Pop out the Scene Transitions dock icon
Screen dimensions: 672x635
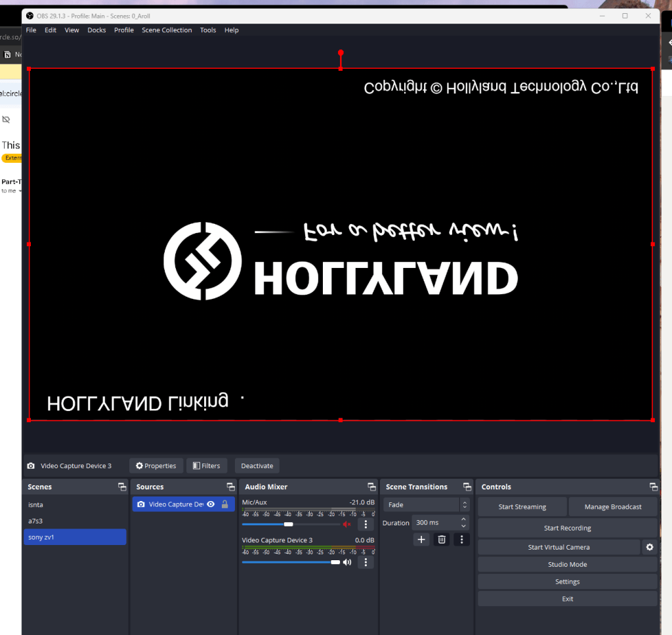coord(467,487)
